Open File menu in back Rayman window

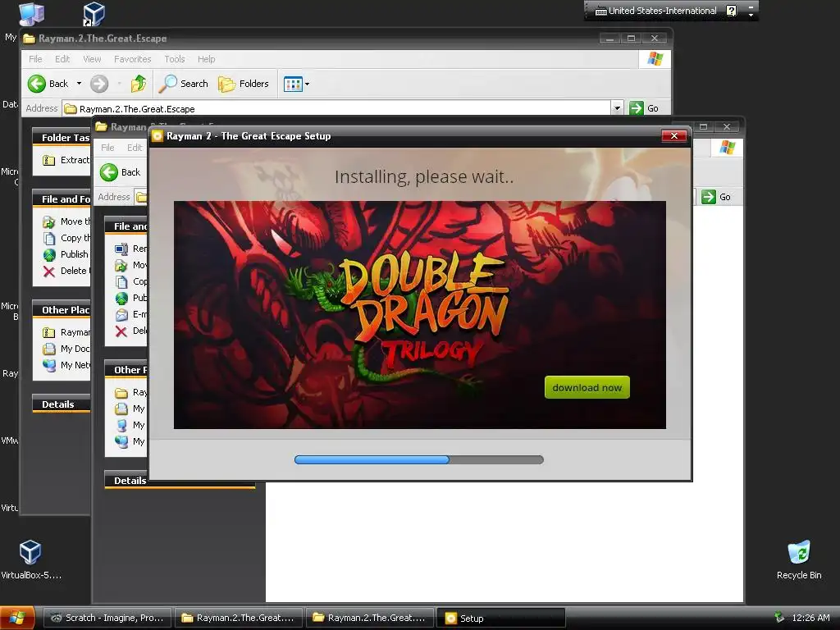coord(35,59)
